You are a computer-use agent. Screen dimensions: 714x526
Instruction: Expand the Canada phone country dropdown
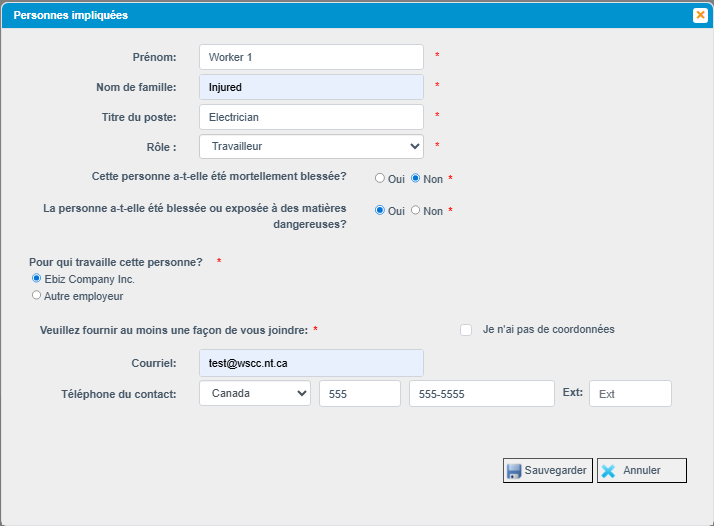pyautogui.click(x=255, y=393)
